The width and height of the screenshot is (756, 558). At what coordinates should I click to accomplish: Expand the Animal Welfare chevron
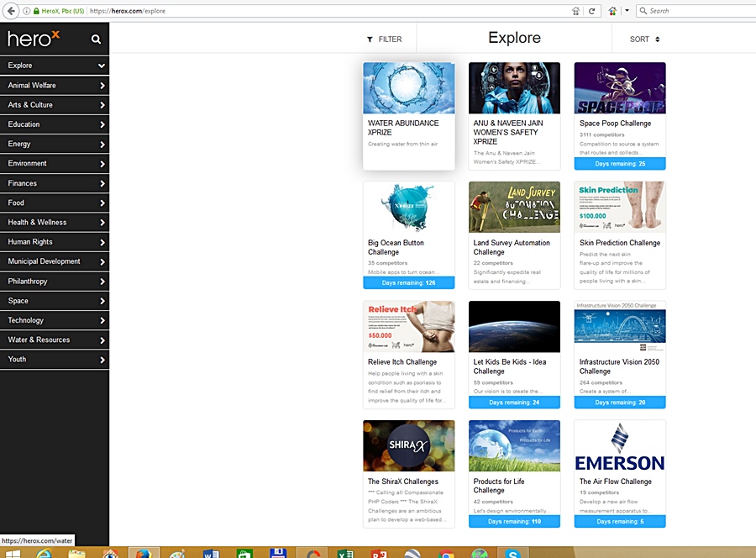(x=102, y=86)
